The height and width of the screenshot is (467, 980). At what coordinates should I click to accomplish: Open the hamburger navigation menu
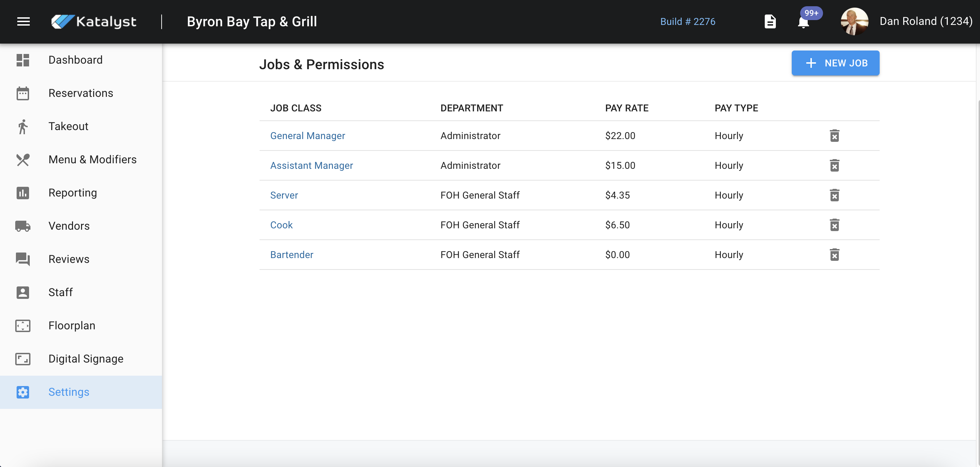[x=23, y=22]
